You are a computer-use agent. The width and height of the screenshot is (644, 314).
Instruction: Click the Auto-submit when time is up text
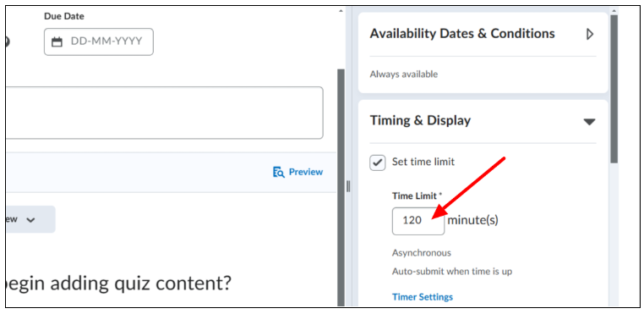point(452,272)
